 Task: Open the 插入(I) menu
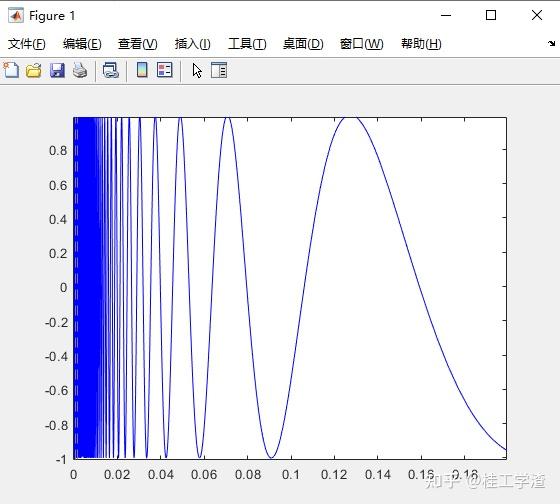[192, 44]
